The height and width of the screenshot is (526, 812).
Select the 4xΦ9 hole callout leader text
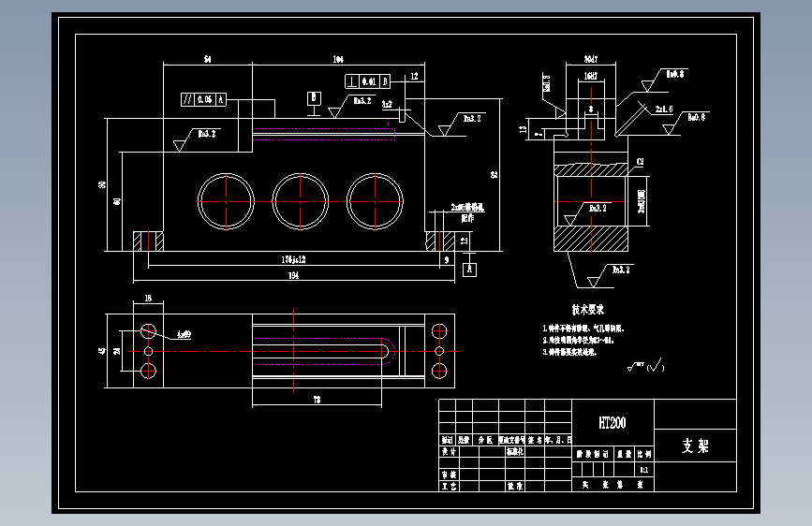[184, 334]
